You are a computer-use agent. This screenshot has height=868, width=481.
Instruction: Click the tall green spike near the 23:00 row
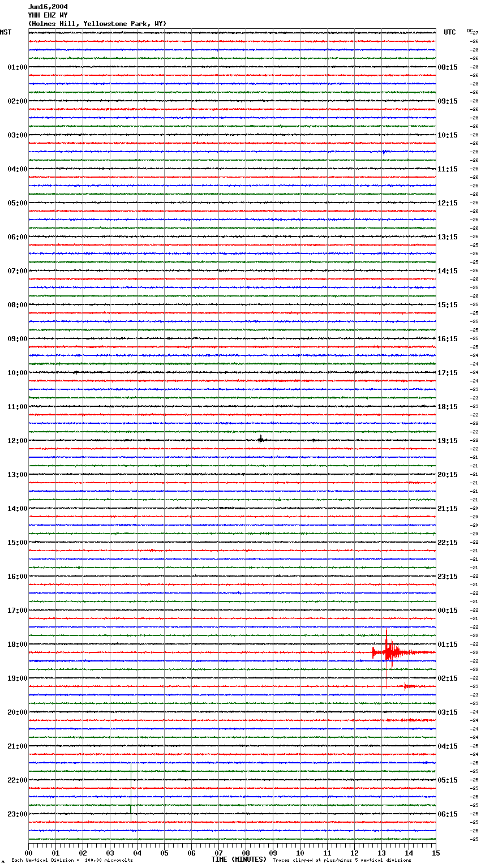point(131,792)
